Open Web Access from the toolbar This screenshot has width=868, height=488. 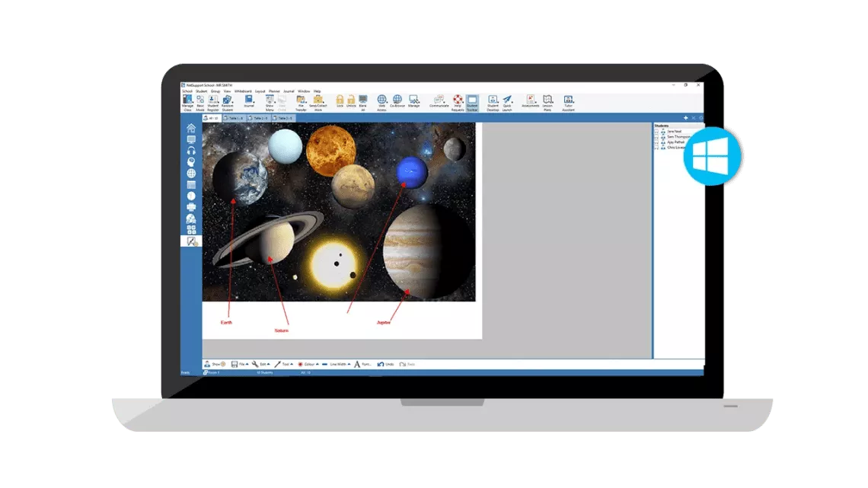tap(381, 100)
